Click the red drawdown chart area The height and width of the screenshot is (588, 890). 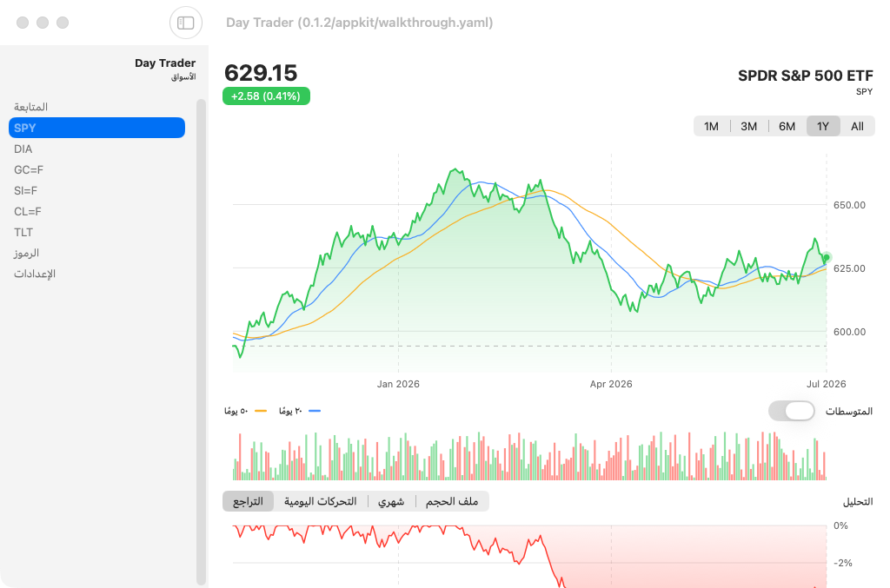coord(529,556)
